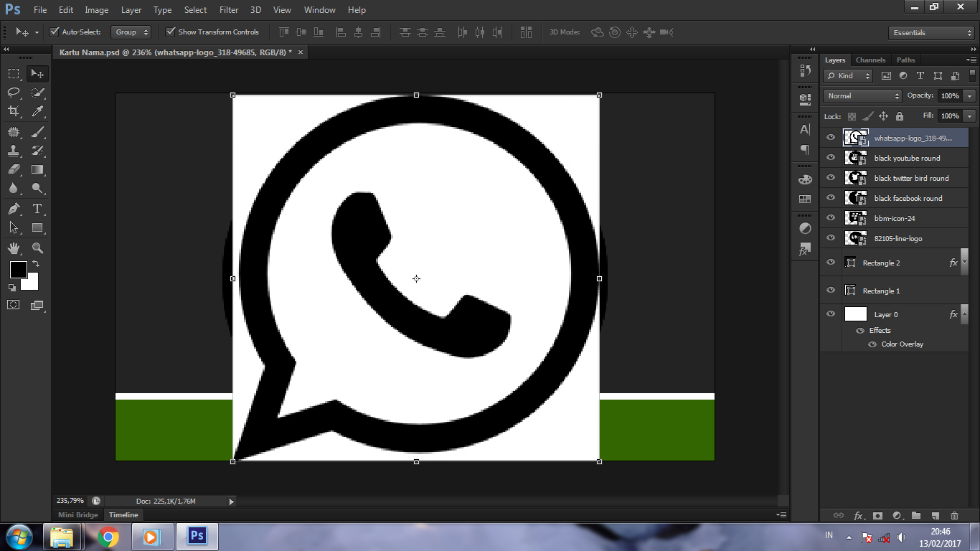Create a new layer from panel footer
This screenshot has height=551, width=980.
click(935, 515)
